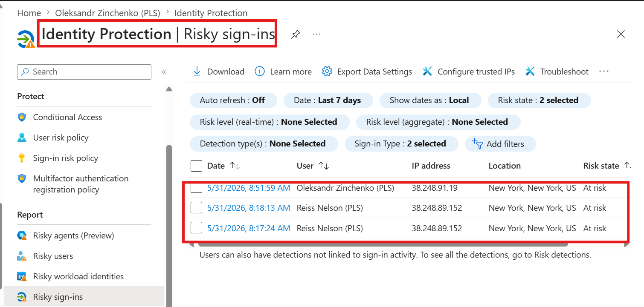644x307 pixels.
Task: Close the Risky sign-ins blade
Action: [621, 34]
